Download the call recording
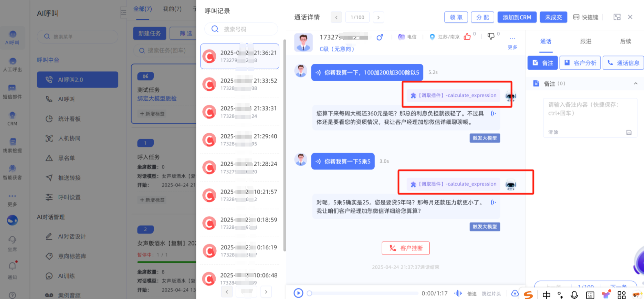644x299 pixels. (514, 293)
